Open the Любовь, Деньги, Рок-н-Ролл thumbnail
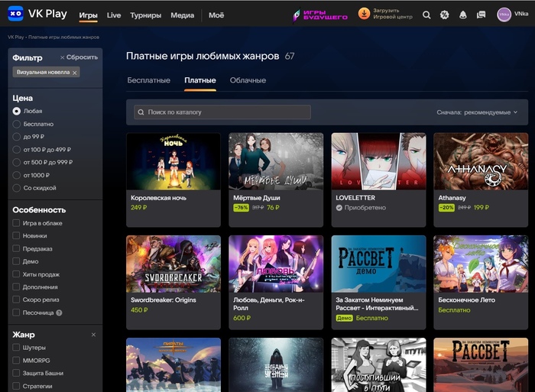The image size is (535, 392). 276,264
